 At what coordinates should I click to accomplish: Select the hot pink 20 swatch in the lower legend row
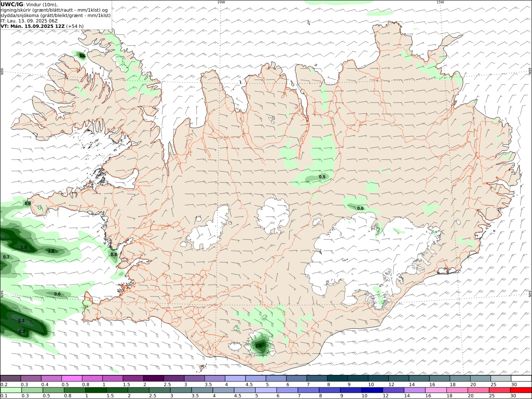479,390
